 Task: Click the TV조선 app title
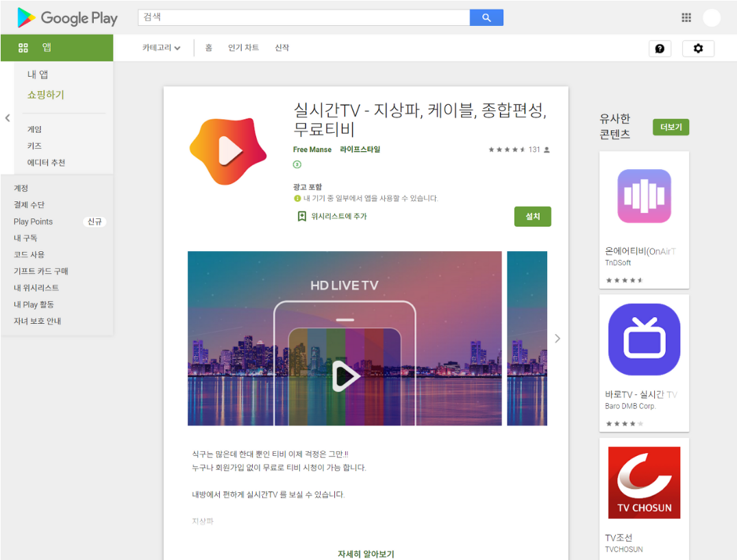[x=619, y=538]
